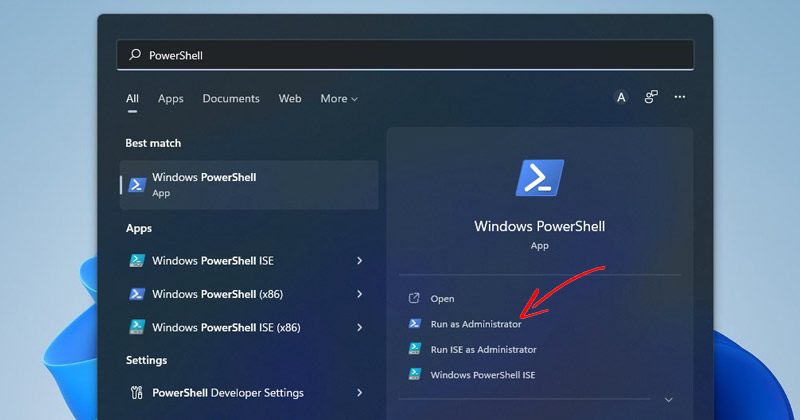
Task: Choose Run as Administrator
Action: coord(476,324)
